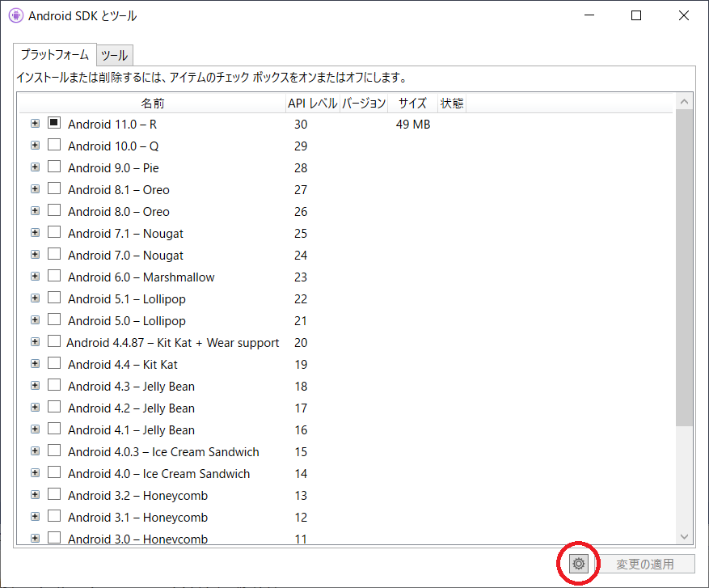Check the Android 7.1 – Nougat checkbox
Screen dimensions: 709x588
(x=54, y=232)
